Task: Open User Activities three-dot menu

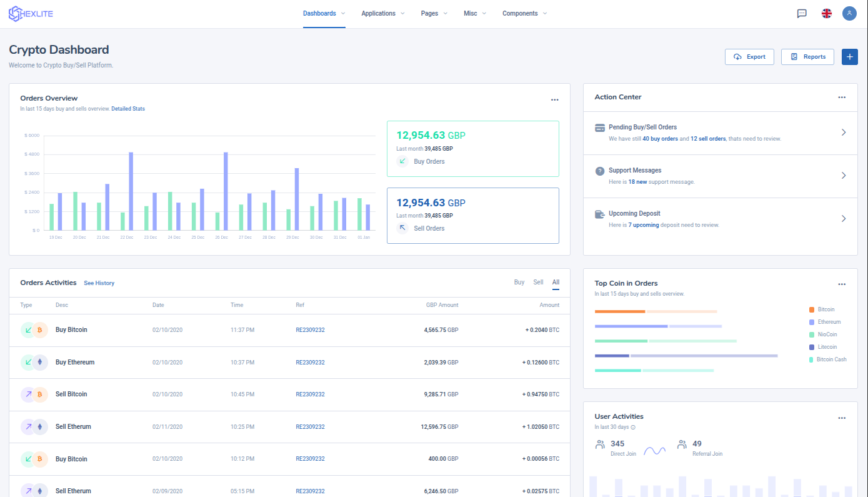Action: pos(842,418)
